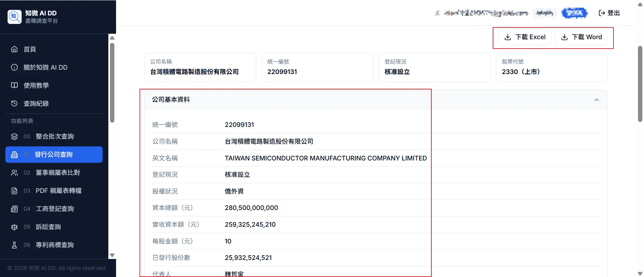This screenshot has width=644, height=277.
Task: Click the 登記現況 summary card
Action: pyautogui.click(x=434, y=67)
